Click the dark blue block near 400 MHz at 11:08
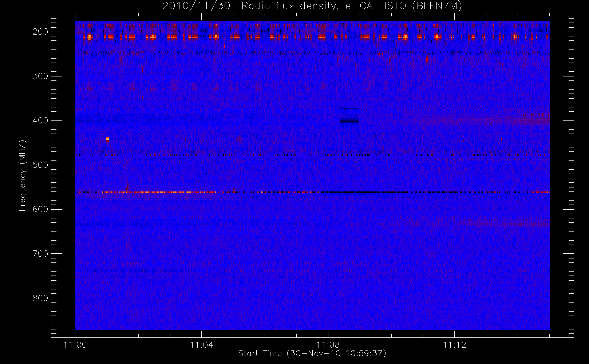 [x=349, y=120]
